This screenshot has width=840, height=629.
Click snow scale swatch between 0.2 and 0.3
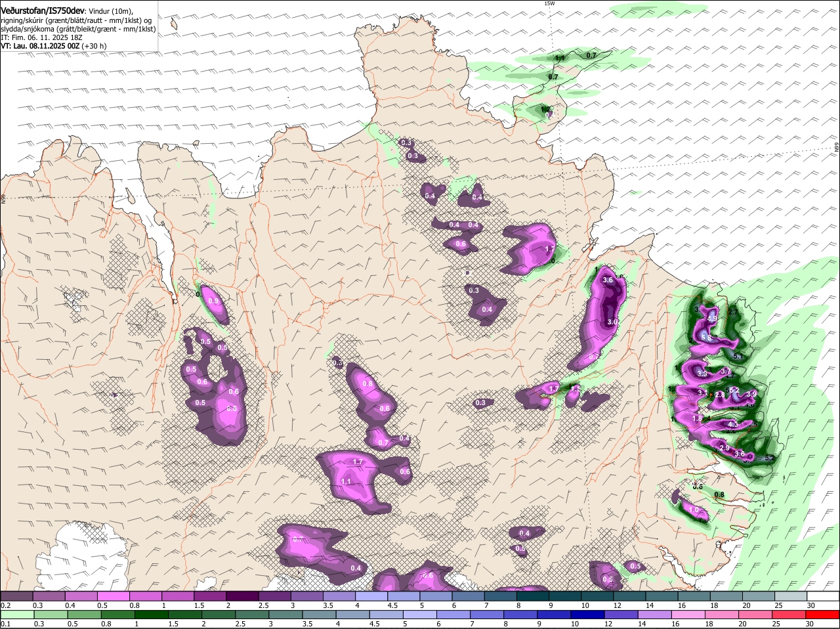17,596
